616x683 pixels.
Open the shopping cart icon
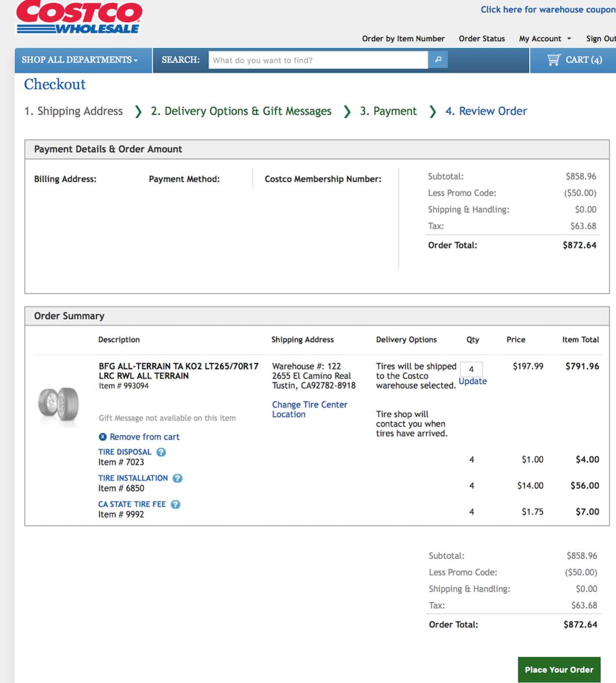[553, 60]
